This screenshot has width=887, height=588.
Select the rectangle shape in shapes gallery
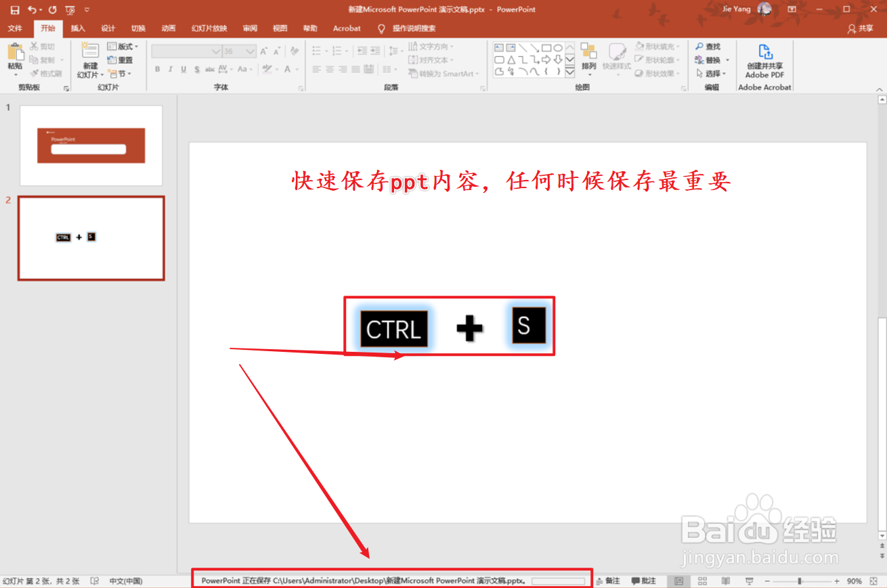coord(546,48)
